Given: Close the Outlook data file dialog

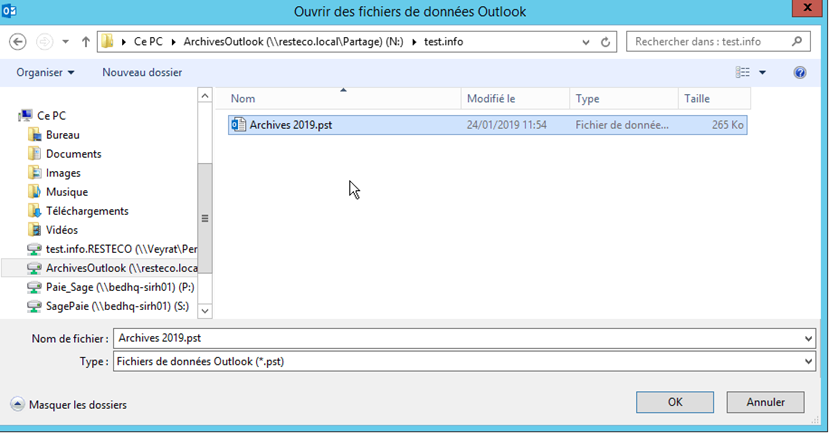Looking at the screenshot, I should click(807, 8).
